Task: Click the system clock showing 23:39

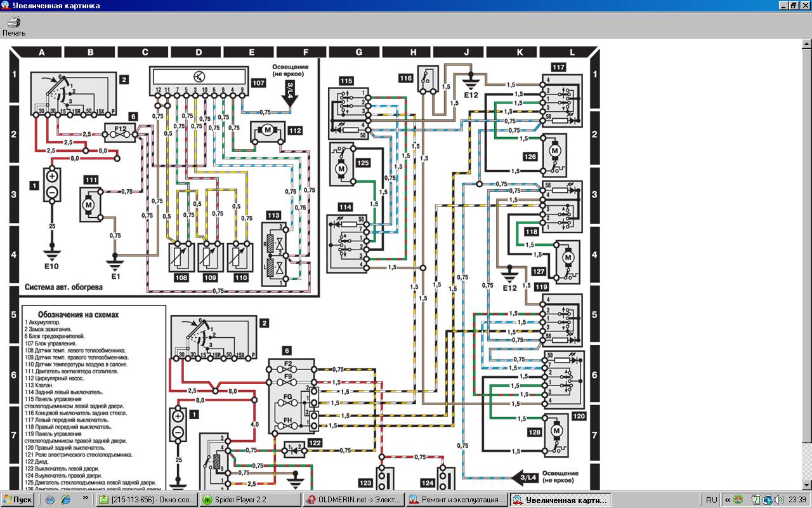Action: pos(798,500)
